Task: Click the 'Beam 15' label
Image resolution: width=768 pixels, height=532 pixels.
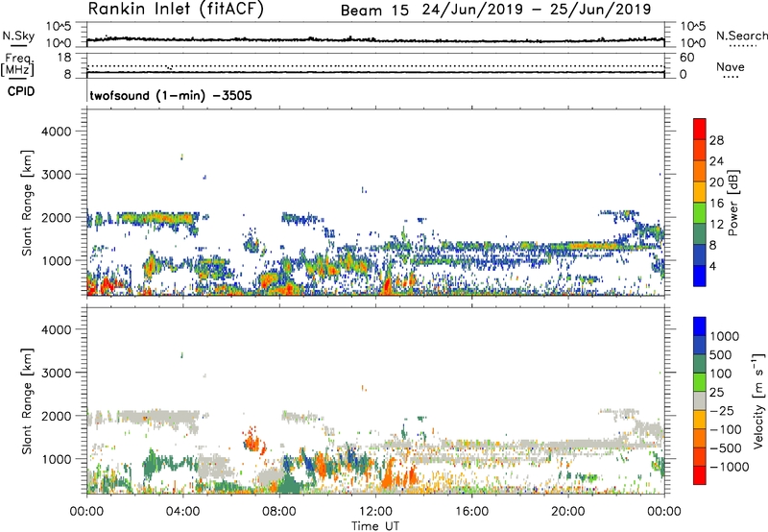Action: point(374,11)
